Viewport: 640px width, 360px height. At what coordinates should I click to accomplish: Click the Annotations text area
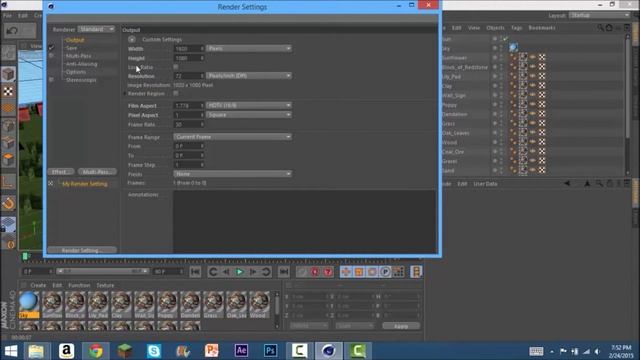click(x=304, y=221)
